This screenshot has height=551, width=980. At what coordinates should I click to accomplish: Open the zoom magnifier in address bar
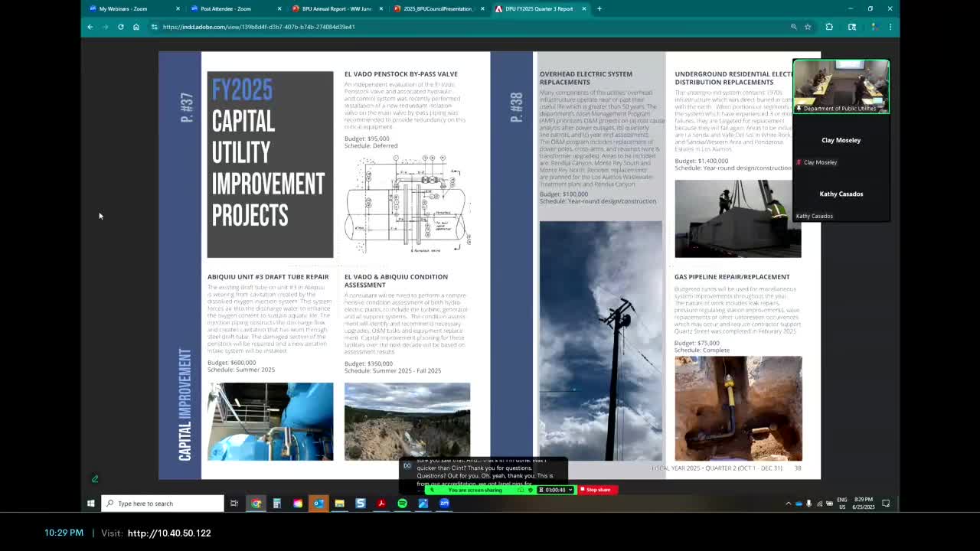pyautogui.click(x=794, y=27)
